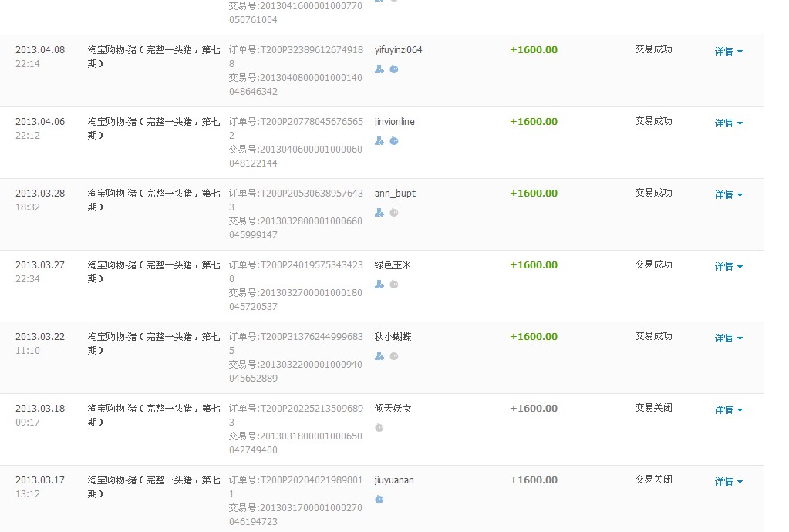Click the blue Wangwang icon under jiuyuanan
The image size is (789, 532).
[379, 500]
